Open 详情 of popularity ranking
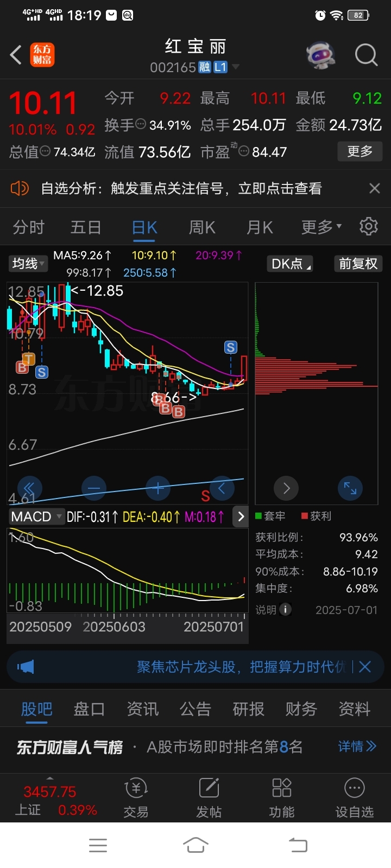 [357, 746]
